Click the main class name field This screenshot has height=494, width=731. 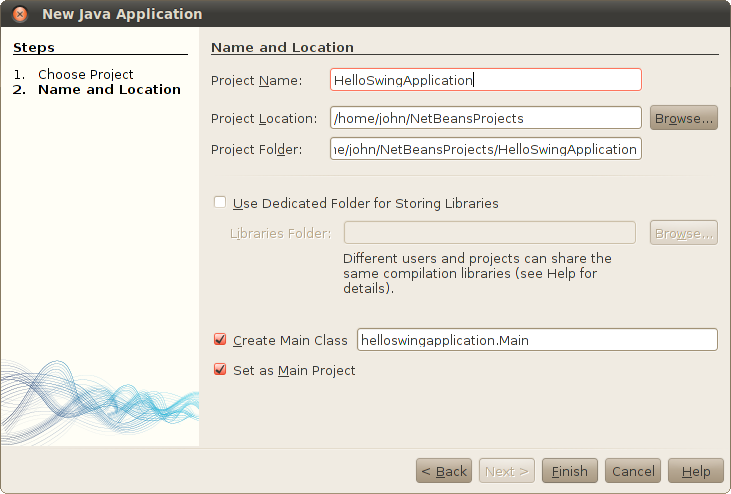(537, 340)
